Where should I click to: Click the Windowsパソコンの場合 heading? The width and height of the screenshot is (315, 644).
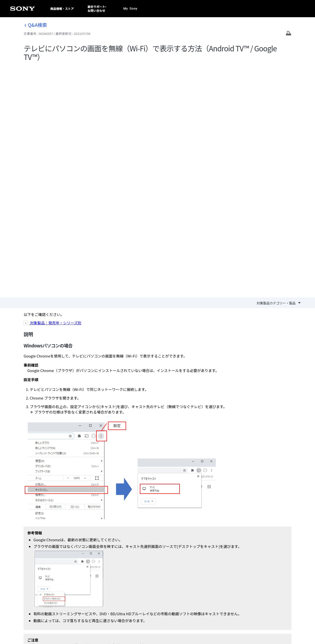pos(48,346)
